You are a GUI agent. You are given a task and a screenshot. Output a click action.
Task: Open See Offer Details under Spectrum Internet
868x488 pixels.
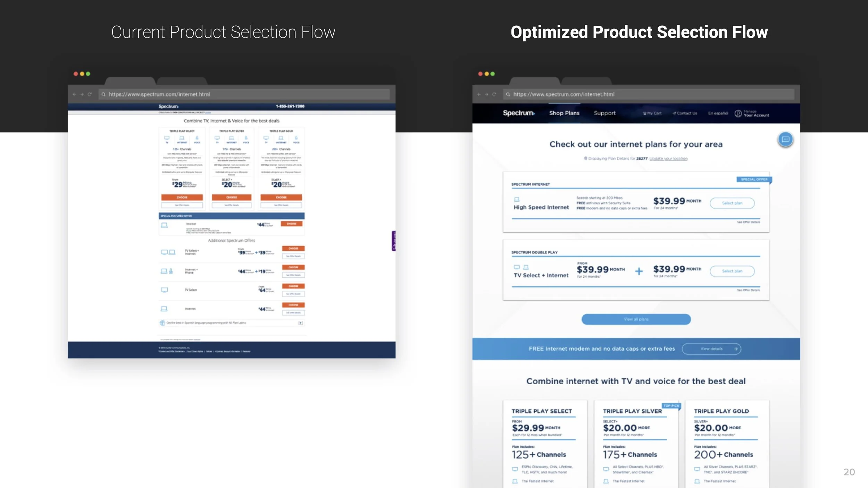(748, 222)
